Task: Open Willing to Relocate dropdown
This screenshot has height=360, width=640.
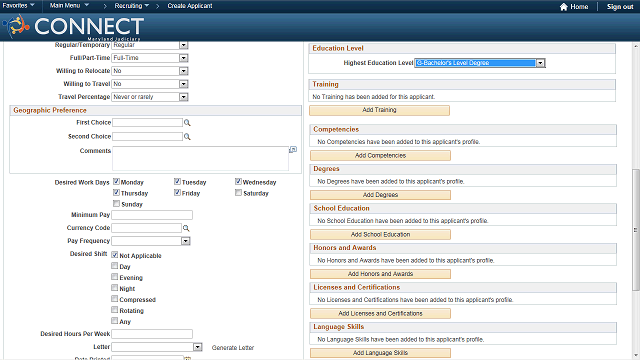Action: pyautogui.click(x=184, y=71)
